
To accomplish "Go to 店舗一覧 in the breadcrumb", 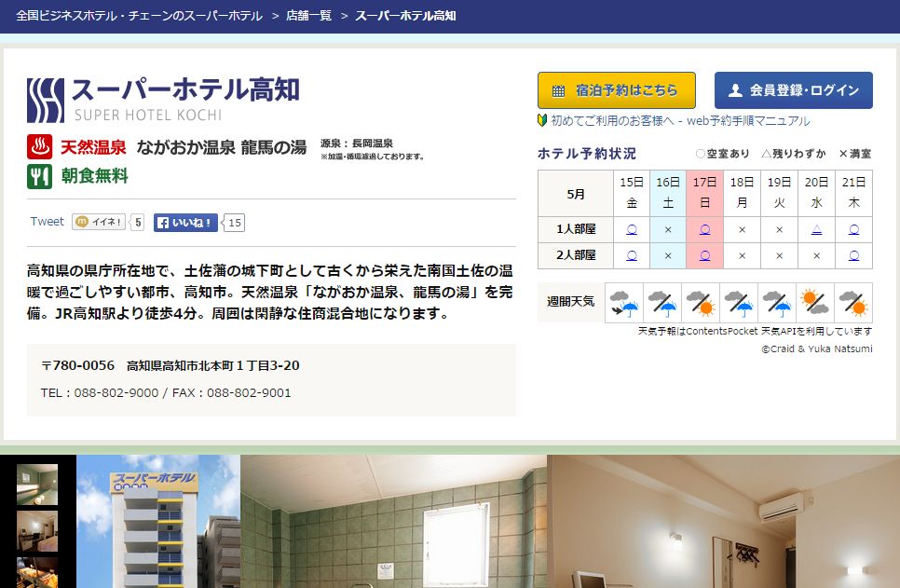I will point(308,16).
